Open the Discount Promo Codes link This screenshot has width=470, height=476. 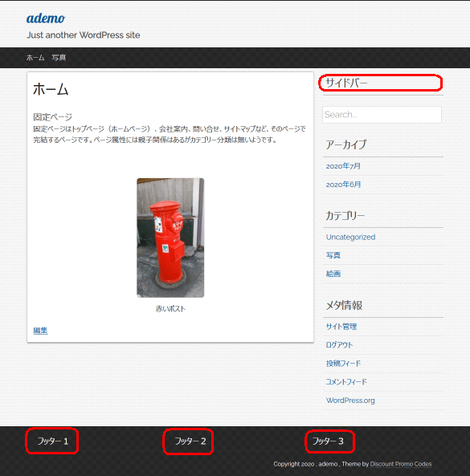click(x=401, y=464)
